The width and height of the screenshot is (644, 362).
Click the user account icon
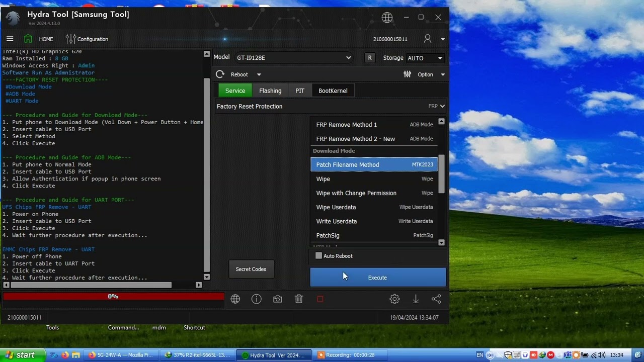(x=428, y=39)
